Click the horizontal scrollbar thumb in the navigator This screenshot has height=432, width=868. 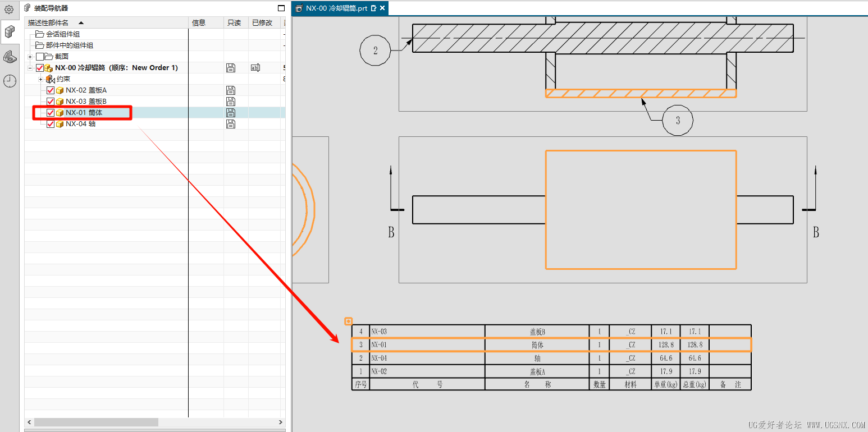[x=96, y=422]
